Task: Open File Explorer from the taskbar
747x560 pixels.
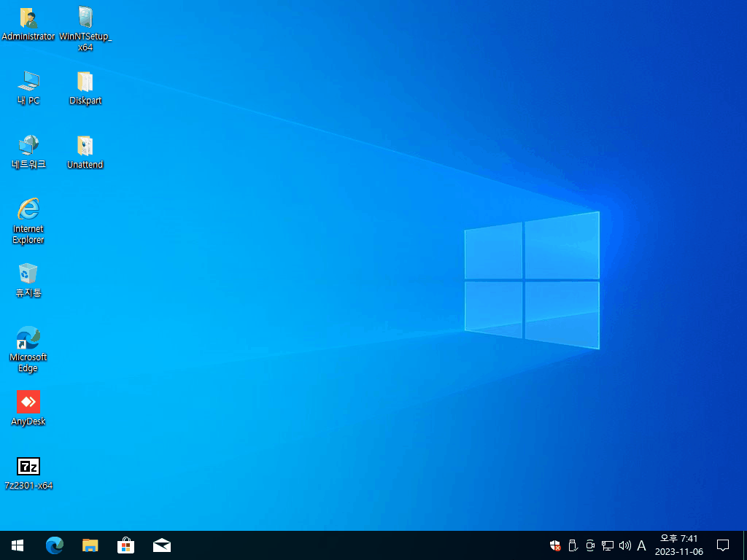Action: tap(90, 545)
